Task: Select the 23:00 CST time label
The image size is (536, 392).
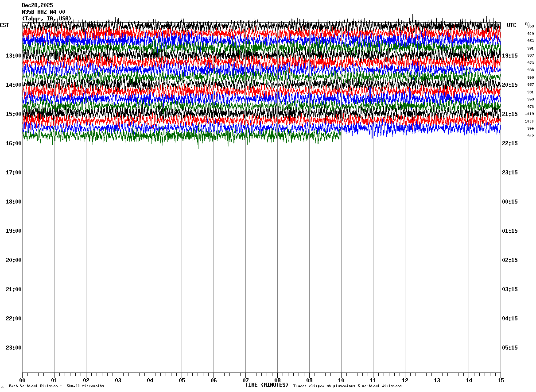Action: (x=14, y=348)
